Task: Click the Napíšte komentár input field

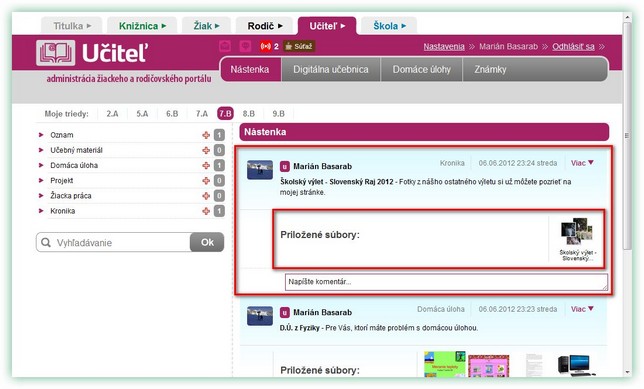Action: (446, 282)
